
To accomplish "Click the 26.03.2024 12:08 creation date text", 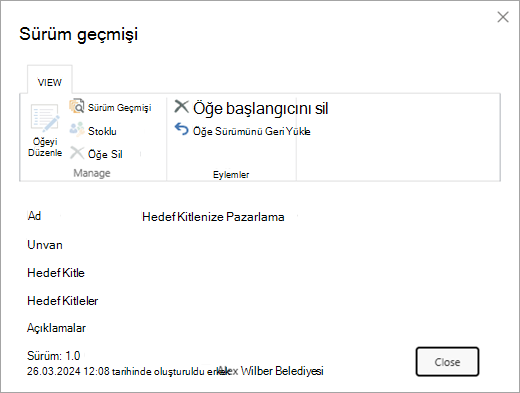I will 68,371.
